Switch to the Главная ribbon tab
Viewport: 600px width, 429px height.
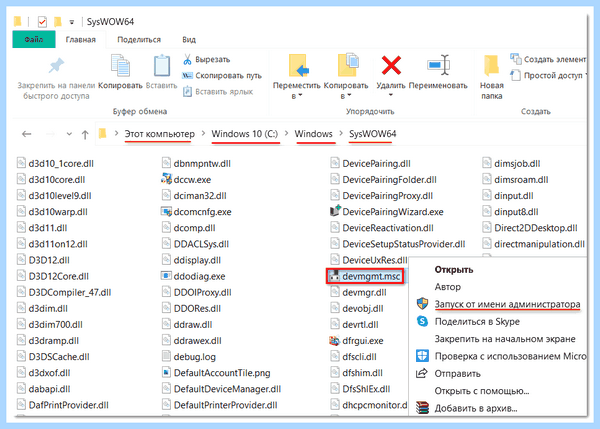coord(80,39)
